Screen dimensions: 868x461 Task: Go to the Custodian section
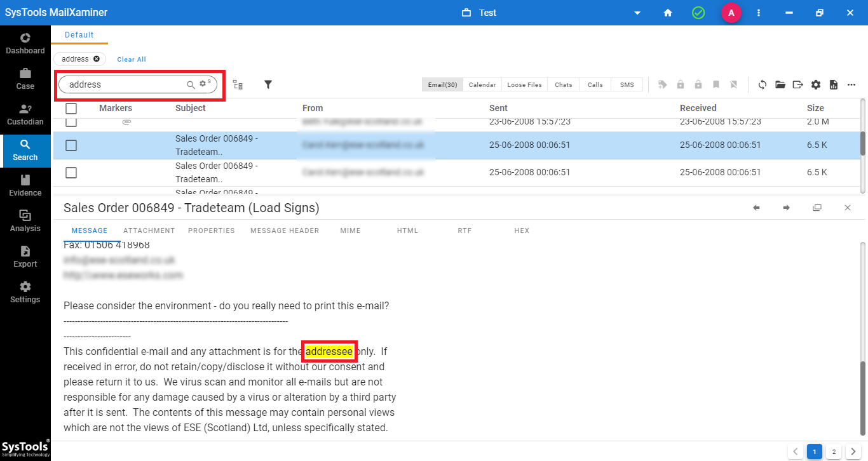(x=25, y=115)
